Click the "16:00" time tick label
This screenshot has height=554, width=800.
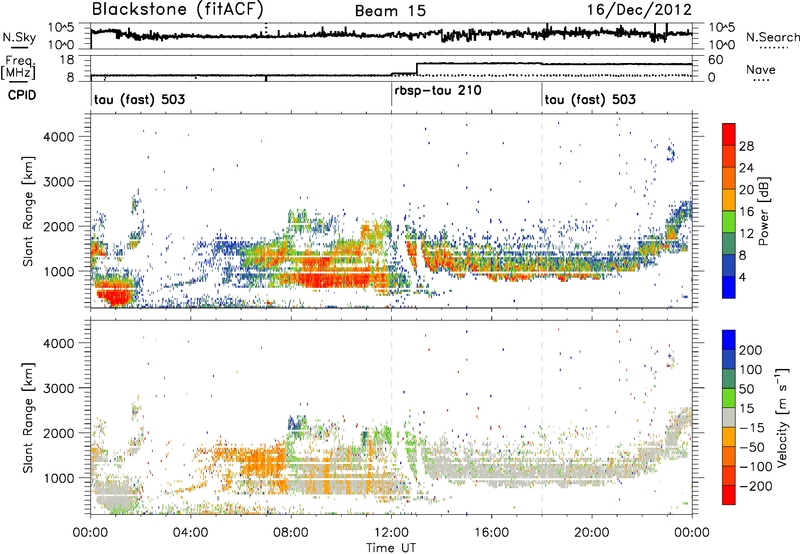click(x=491, y=533)
